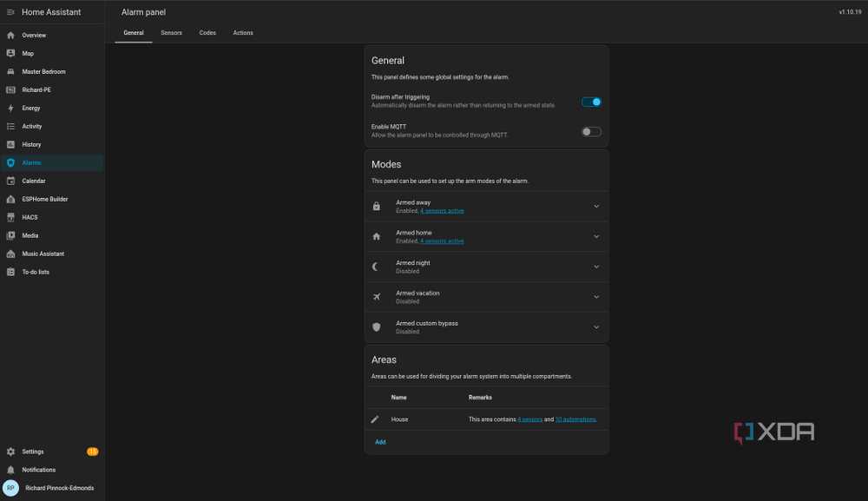Switch to the General tab
Screen dimensions: 868x501
tap(134, 33)
